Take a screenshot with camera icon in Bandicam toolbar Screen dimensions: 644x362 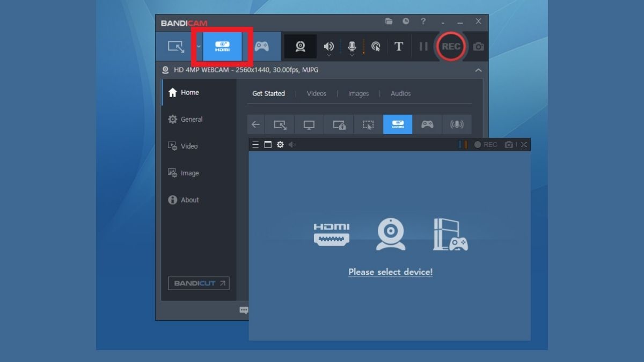478,47
